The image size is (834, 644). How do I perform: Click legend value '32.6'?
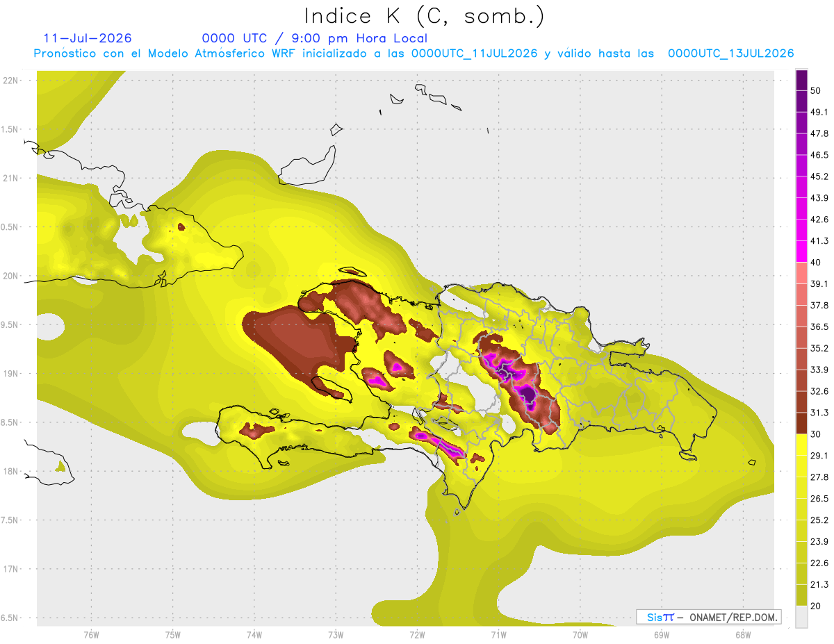click(x=819, y=391)
